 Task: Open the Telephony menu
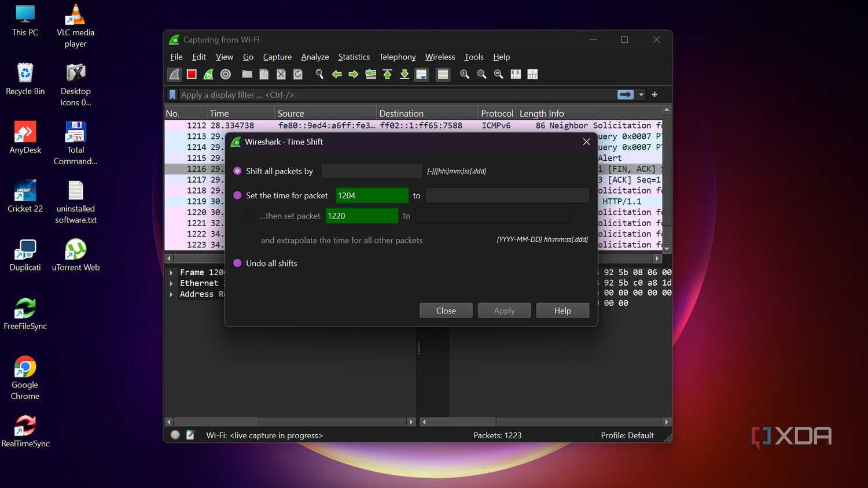click(x=398, y=57)
